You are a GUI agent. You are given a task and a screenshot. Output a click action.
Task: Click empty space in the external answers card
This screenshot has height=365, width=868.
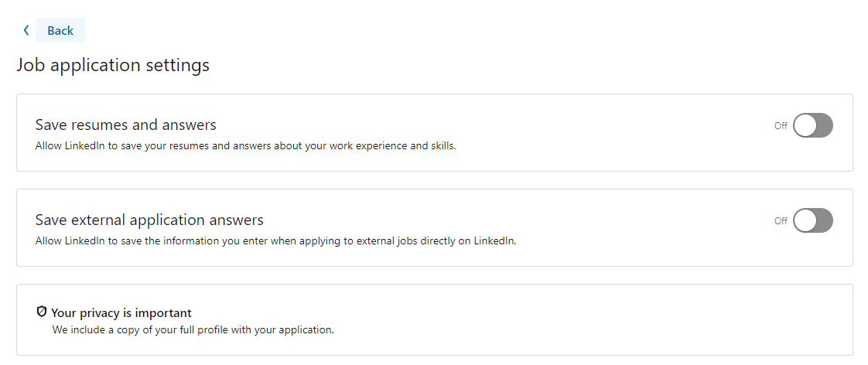click(x=619, y=228)
